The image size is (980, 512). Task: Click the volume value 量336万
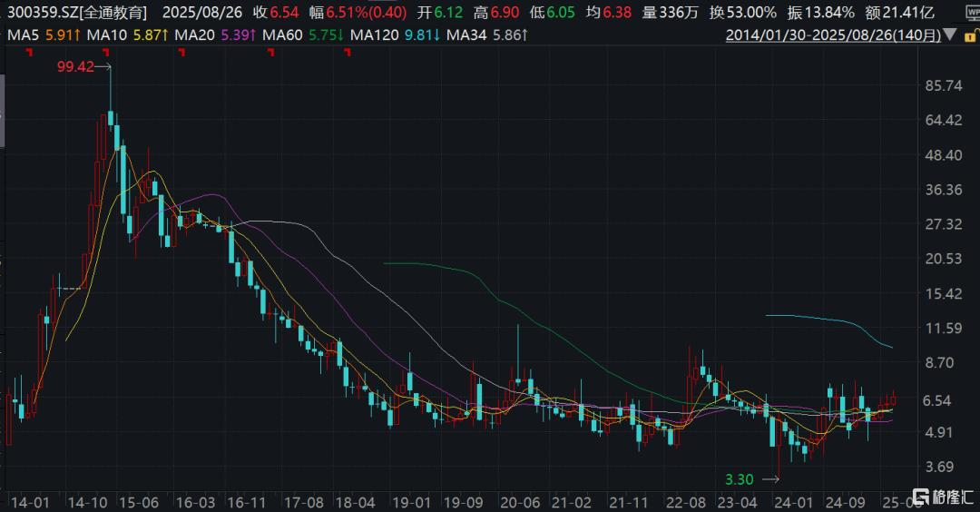click(670, 13)
